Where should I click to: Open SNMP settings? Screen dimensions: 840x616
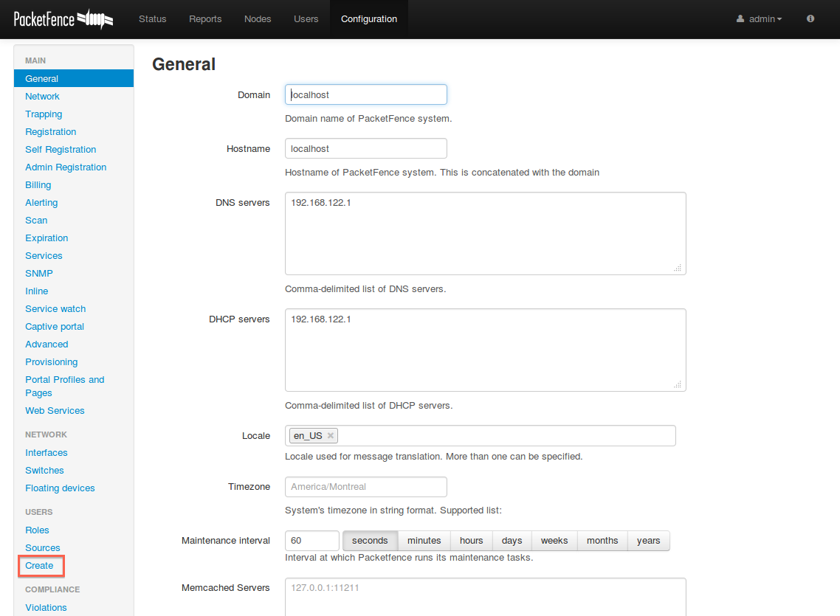38,273
